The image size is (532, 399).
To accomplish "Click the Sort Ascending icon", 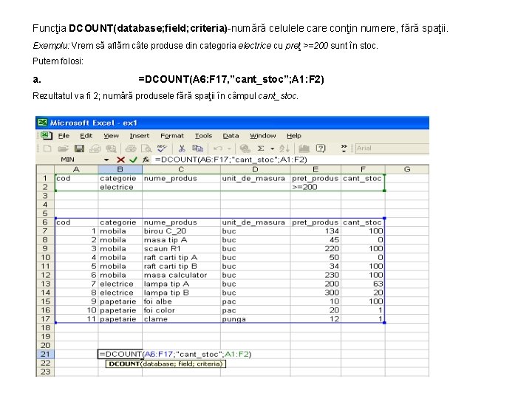I will tap(284, 149).
